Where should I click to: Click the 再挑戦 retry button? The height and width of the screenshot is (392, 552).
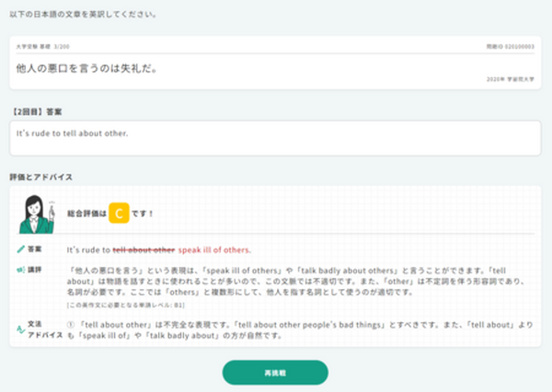tap(275, 372)
